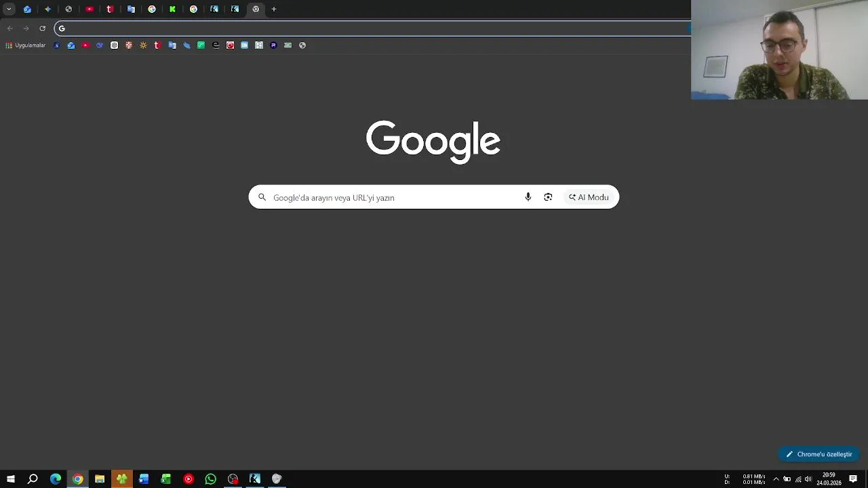The width and height of the screenshot is (868, 488).
Task: Switch to the Google Translate browser tab
Action: 131,9
